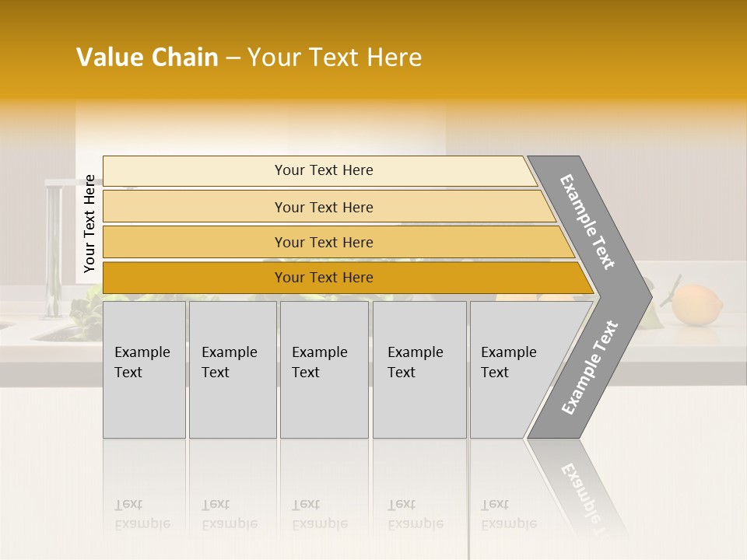Select the mirrored text below the third box
This screenshot has height=560, width=747.
point(320,514)
